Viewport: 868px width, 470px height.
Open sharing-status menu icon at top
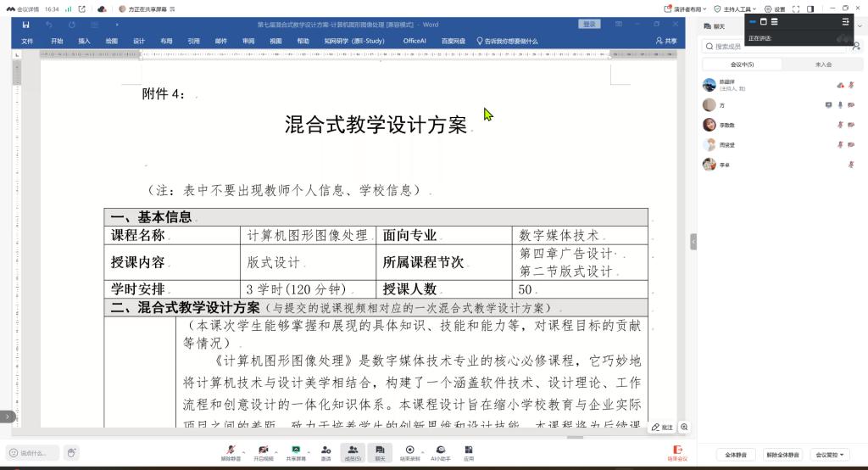pyautogui.click(x=172, y=8)
